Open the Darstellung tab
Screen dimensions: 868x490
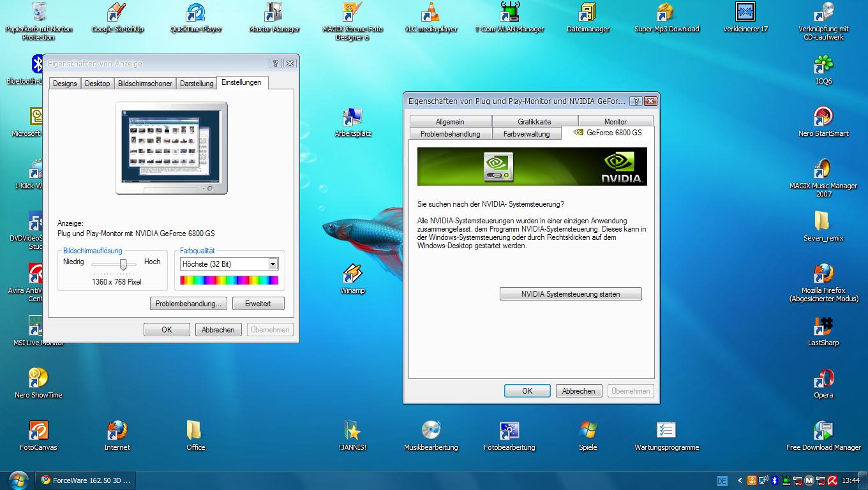point(197,84)
